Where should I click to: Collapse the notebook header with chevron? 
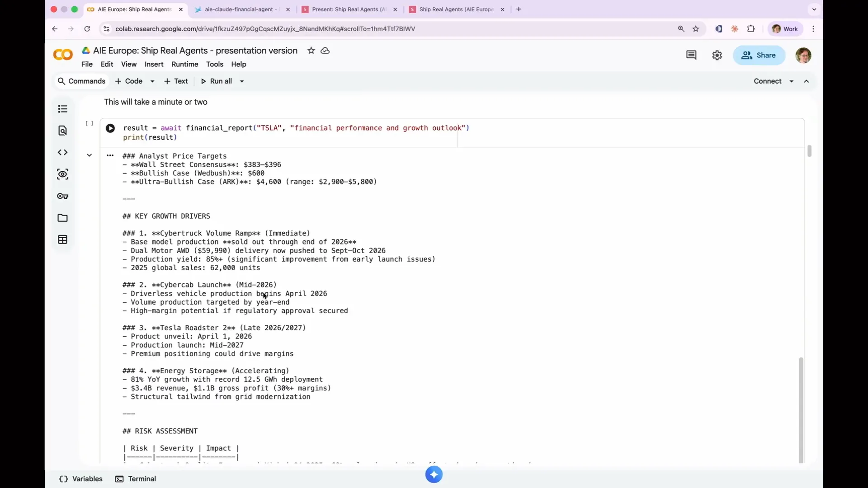(806, 81)
